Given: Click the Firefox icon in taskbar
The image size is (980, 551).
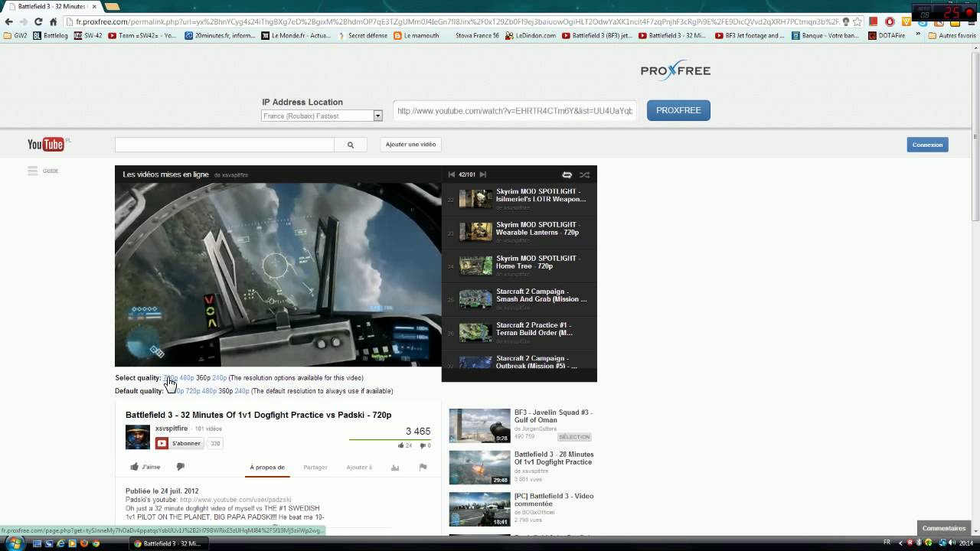Looking at the screenshot, I should click(x=83, y=543).
